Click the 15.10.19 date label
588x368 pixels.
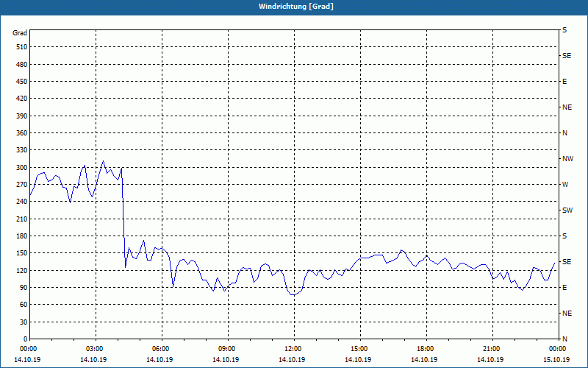556,360
